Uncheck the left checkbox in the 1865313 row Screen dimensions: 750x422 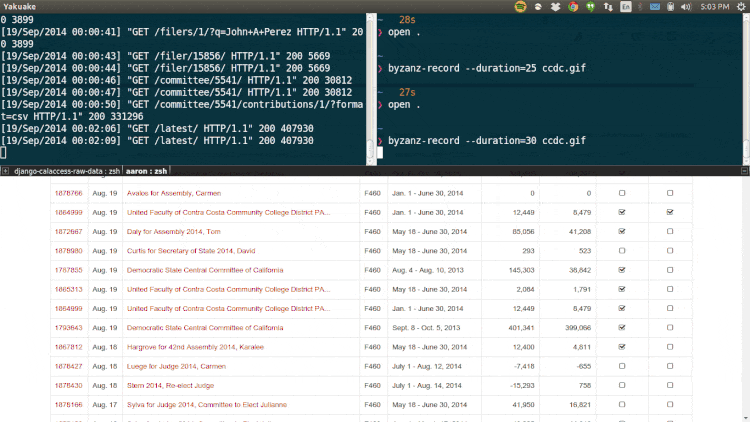(x=622, y=289)
